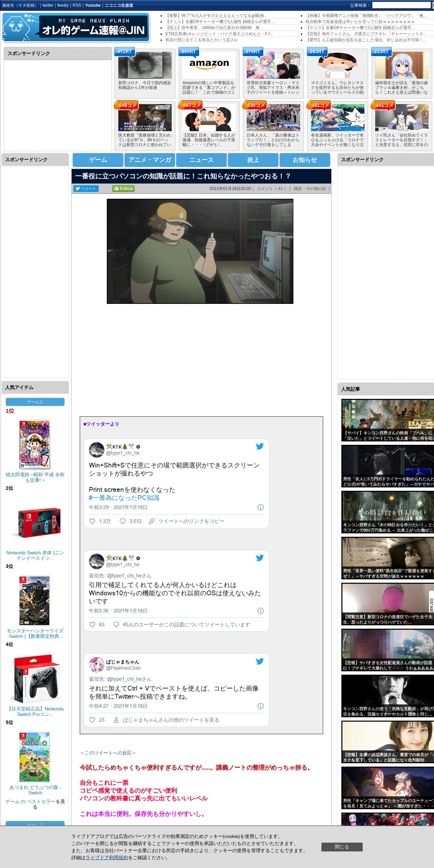This screenshot has height=868, width=434.
Task: Open Nintendo Switch 本体 product link
Action: (35, 555)
